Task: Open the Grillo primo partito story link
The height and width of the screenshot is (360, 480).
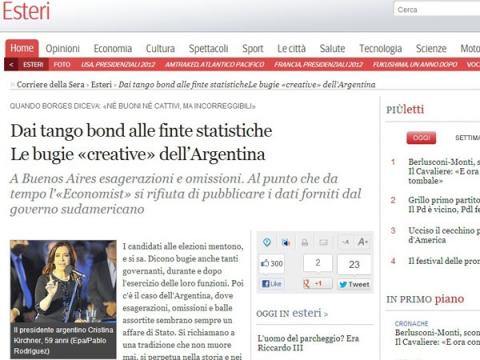Action: (x=444, y=204)
